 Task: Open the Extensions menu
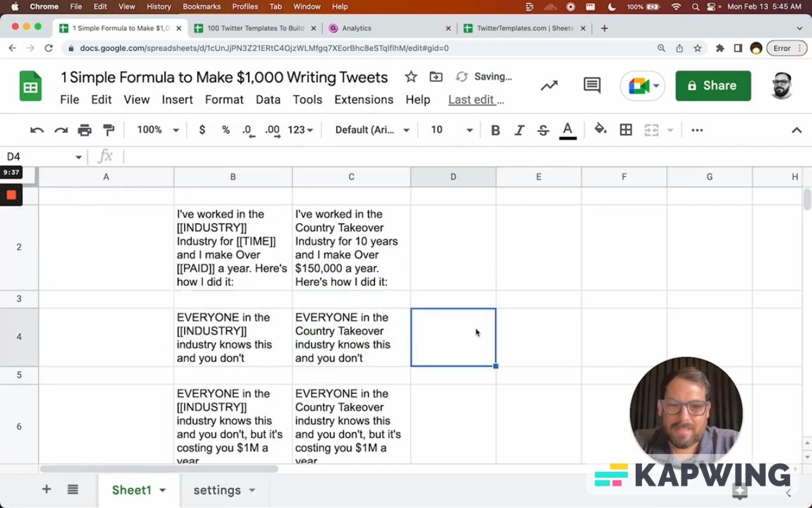tap(363, 100)
